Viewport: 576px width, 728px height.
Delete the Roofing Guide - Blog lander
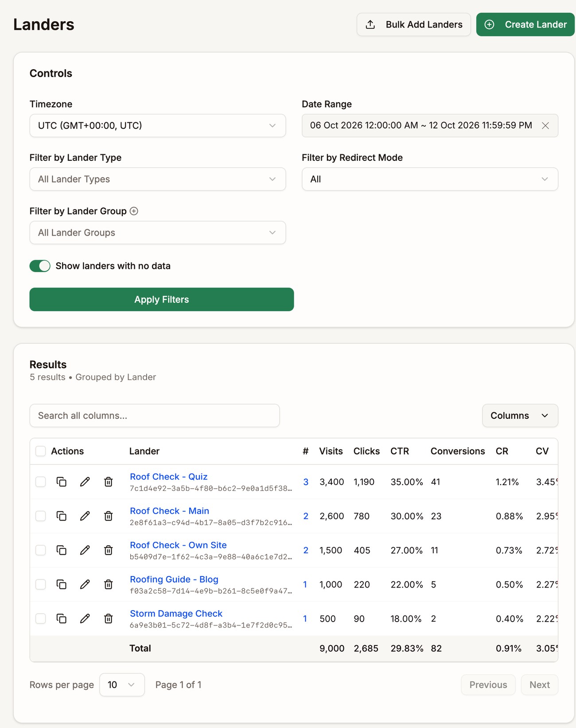coord(108,584)
